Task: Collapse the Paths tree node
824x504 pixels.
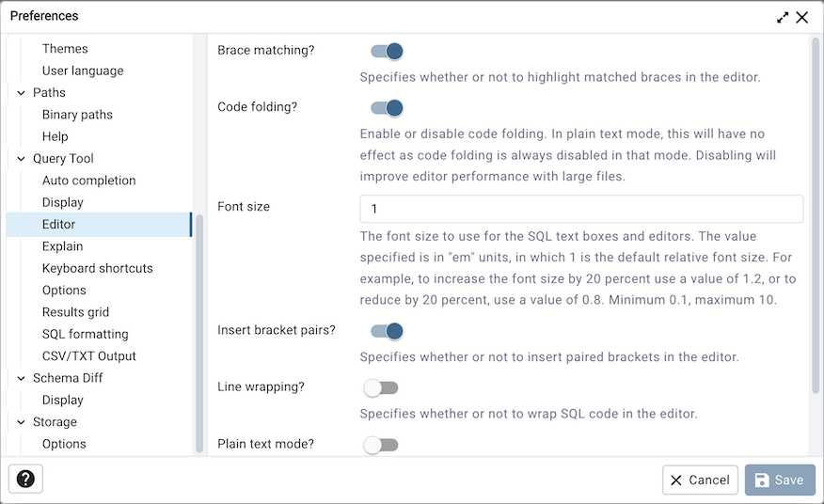Action: [x=21, y=93]
